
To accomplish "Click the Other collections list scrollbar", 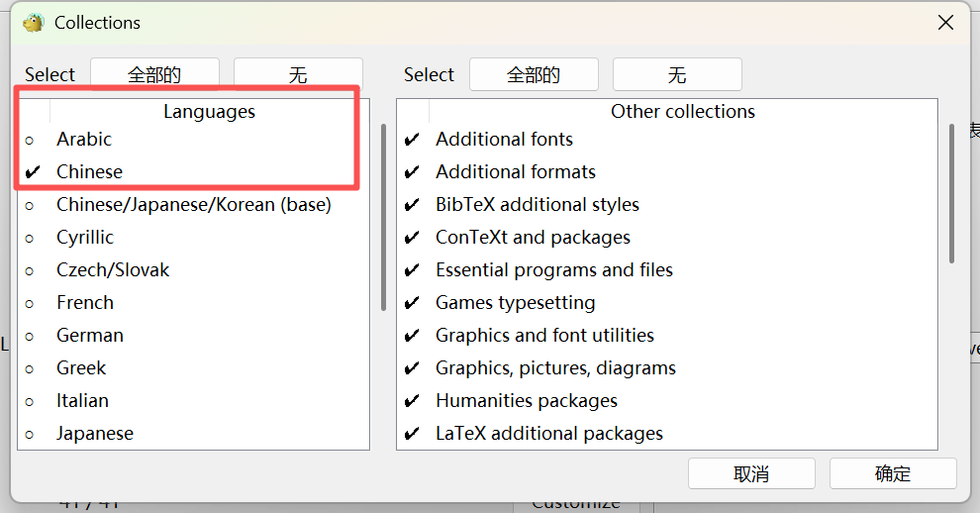I will pyautogui.click(x=951, y=193).
